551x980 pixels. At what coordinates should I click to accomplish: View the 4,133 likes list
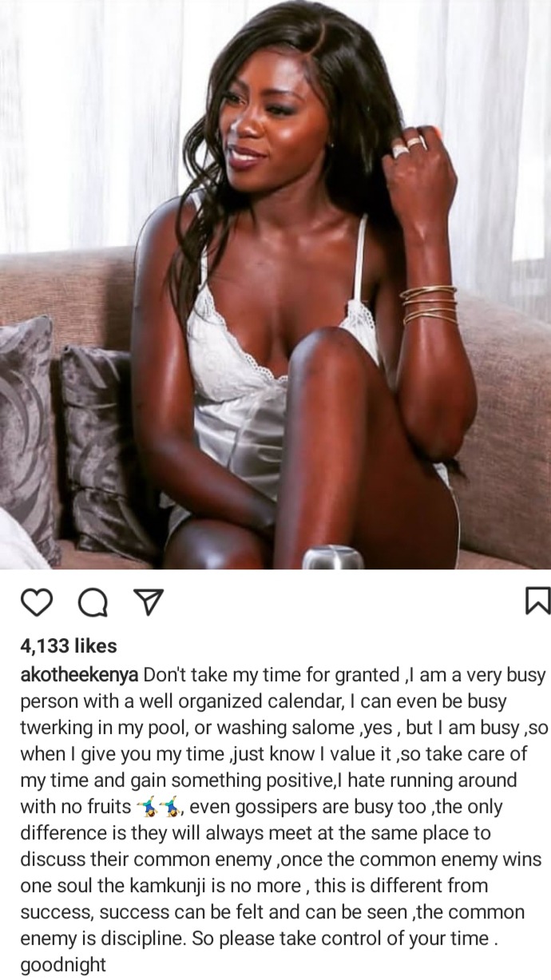(x=68, y=645)
